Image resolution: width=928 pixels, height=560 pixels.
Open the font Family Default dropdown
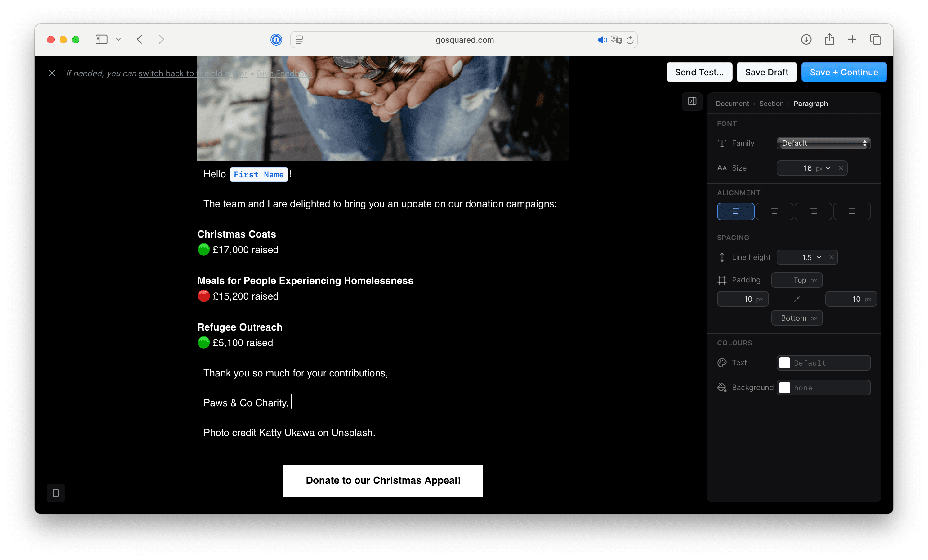coord(823,143)
